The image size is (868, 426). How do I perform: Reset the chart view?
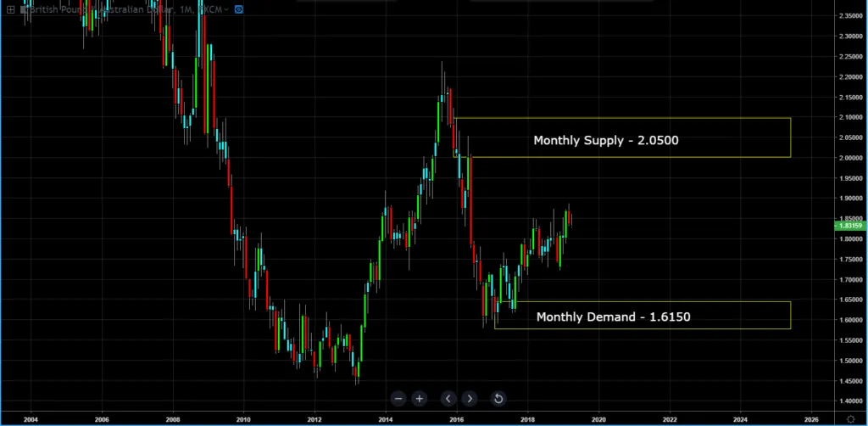pyautogui.click(x=498, y=398)
